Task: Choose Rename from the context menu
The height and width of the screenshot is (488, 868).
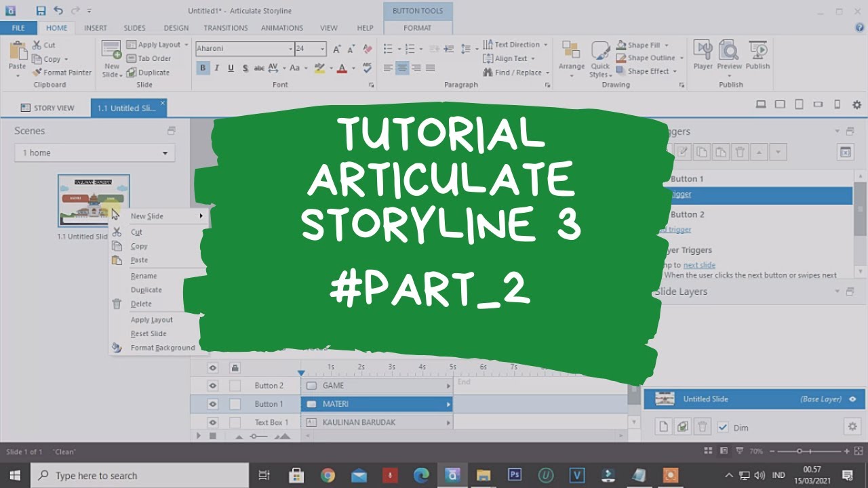Action: pos(144,276)
